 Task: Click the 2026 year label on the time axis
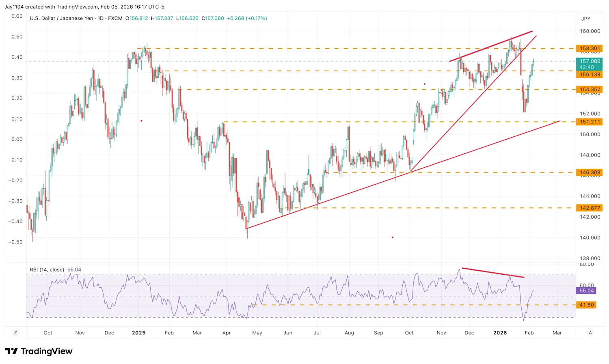[500, 333]
